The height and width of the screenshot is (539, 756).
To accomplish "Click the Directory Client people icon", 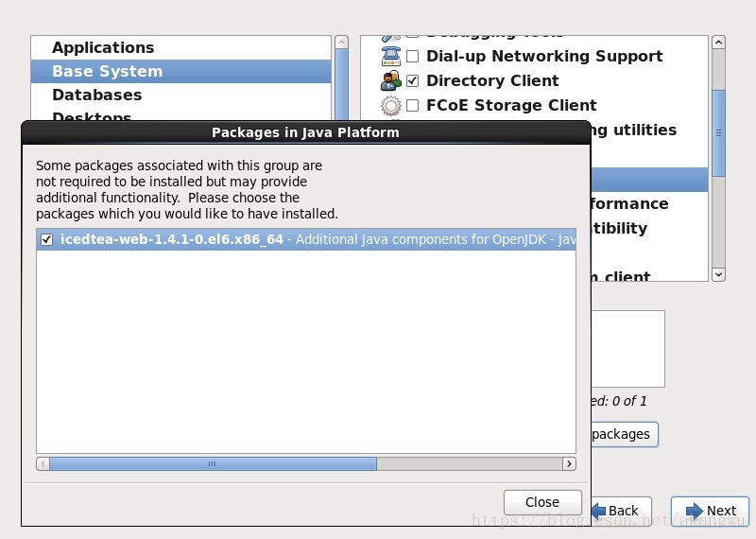I will [390, 80].
